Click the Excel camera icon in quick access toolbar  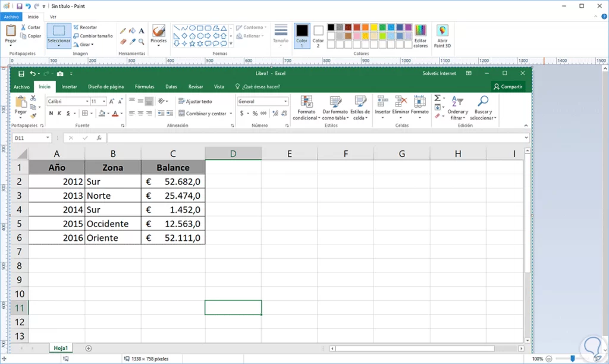(60, 73)
